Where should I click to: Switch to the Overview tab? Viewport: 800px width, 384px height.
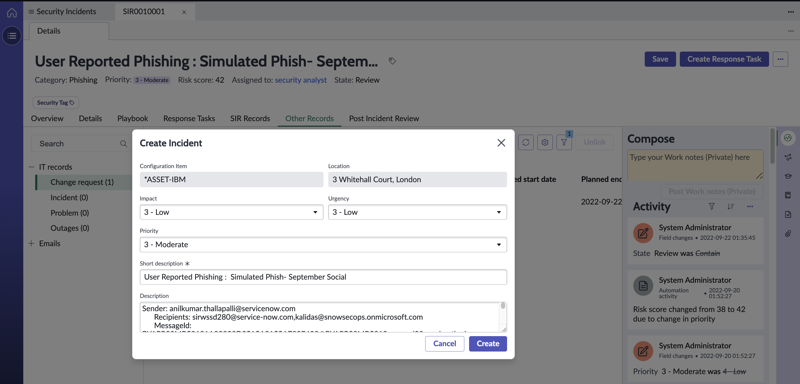[47, 118]
